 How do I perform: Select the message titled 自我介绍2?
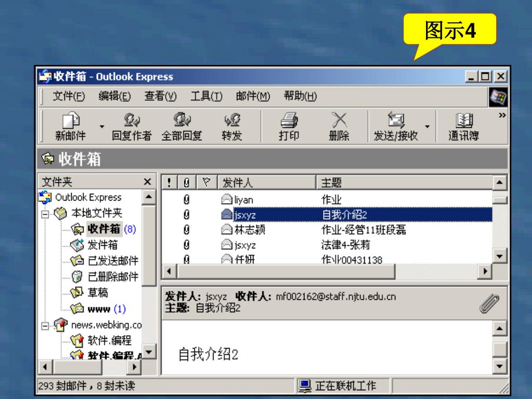pos(327,215)
